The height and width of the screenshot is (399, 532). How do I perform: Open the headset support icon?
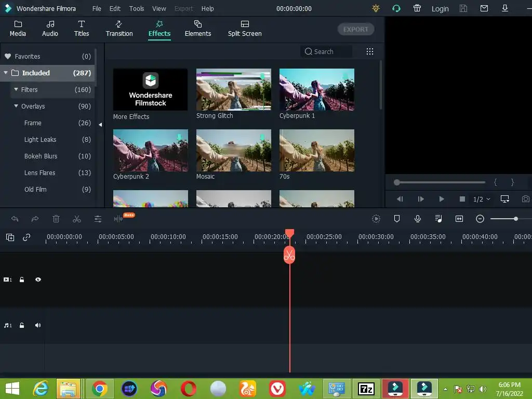pos(396,8)
